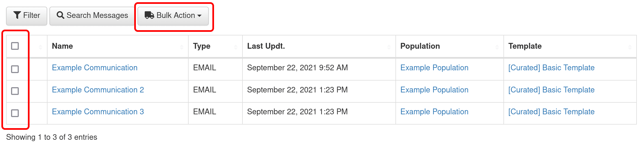This screenshot has width=644, height=150.
Task: Click the magnifier icon for Search Messages
Action: (60, 15)
